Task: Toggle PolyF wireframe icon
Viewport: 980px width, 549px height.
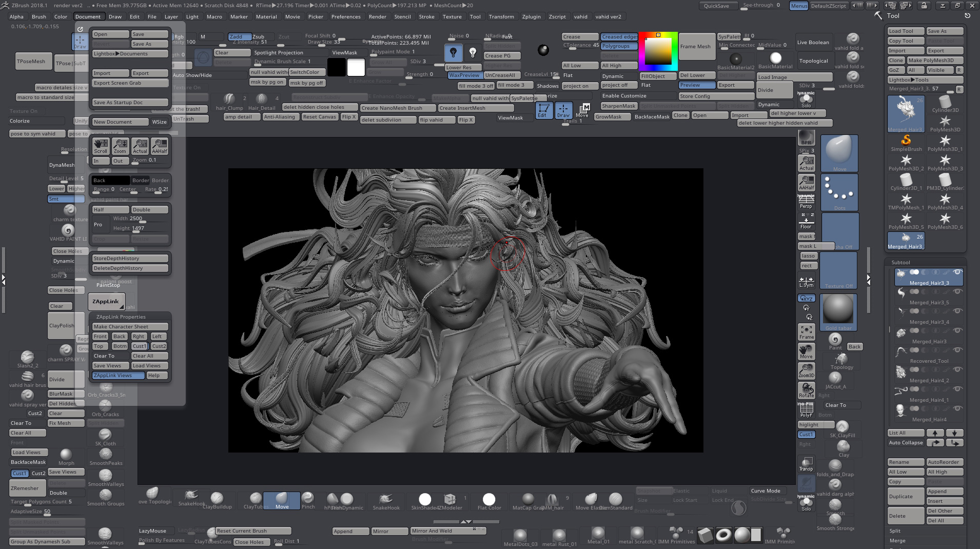Action: [806, 410]
